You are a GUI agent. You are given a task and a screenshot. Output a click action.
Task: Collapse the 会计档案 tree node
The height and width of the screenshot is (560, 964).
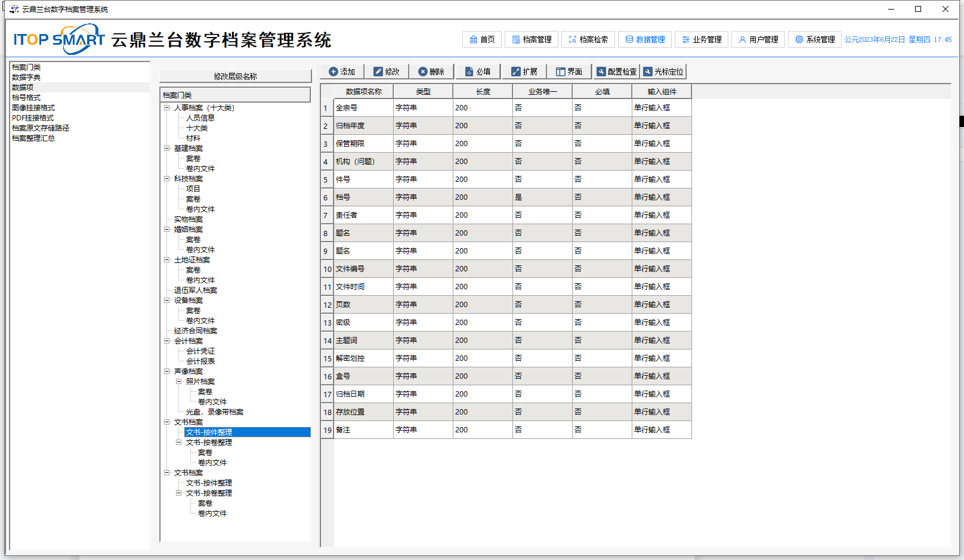pos(167,341)
